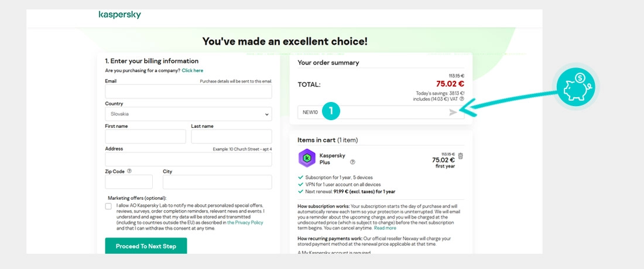Focus the Email input field
Screen dimensions: 644x269
tap(189, 91)
